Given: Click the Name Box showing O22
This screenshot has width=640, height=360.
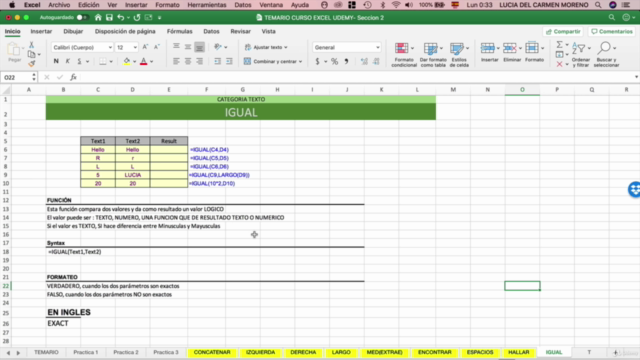Looking at the screenshot, I should (16, 77).
